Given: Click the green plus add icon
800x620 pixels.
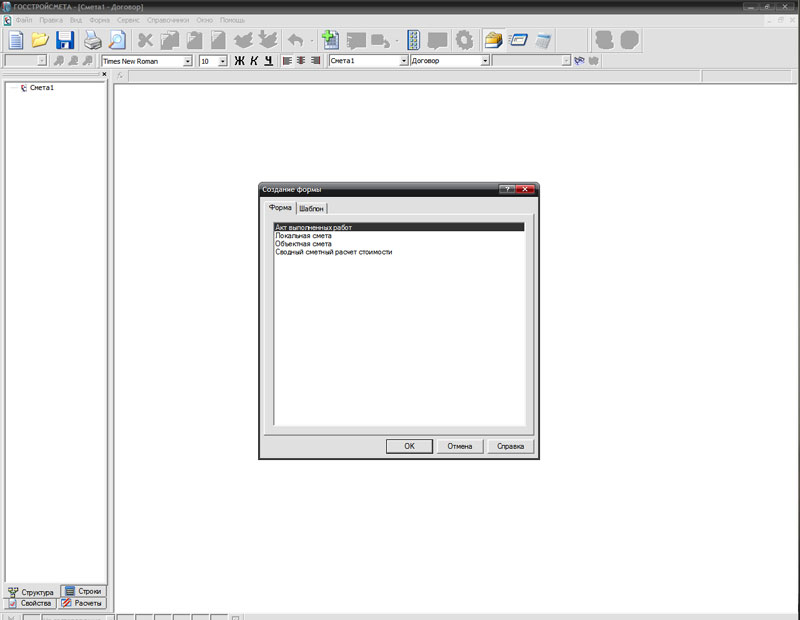Looking at the screenshot, I should (x=330, y=40).
